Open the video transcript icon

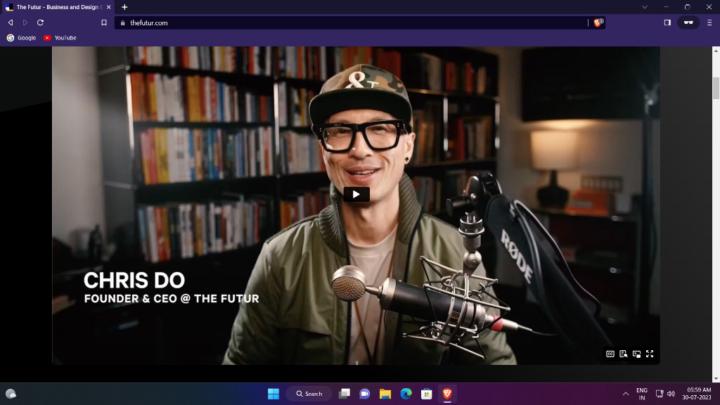[x=623, y=354]
